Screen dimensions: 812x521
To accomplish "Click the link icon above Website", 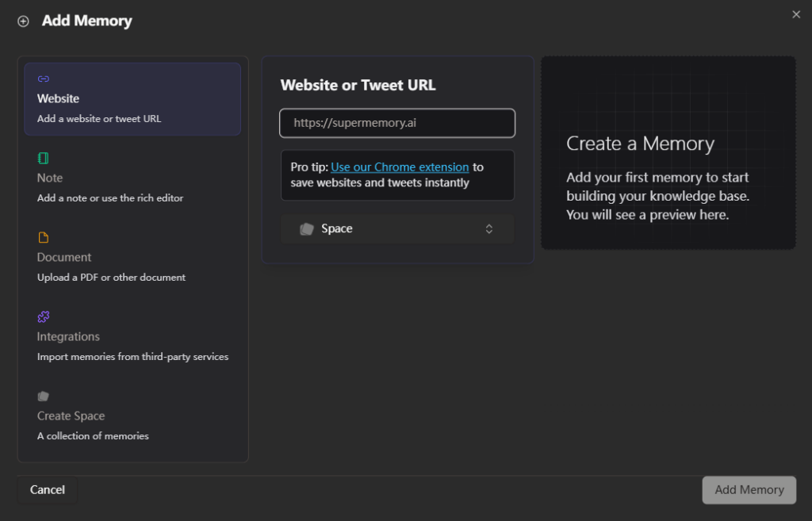I will [44, 79].
